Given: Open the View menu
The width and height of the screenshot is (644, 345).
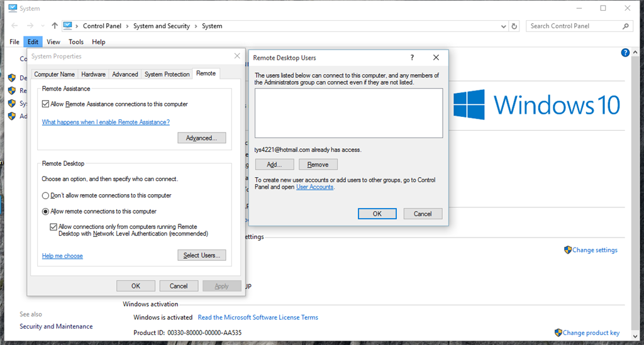Looking at the screenshot, I should 53,42.
